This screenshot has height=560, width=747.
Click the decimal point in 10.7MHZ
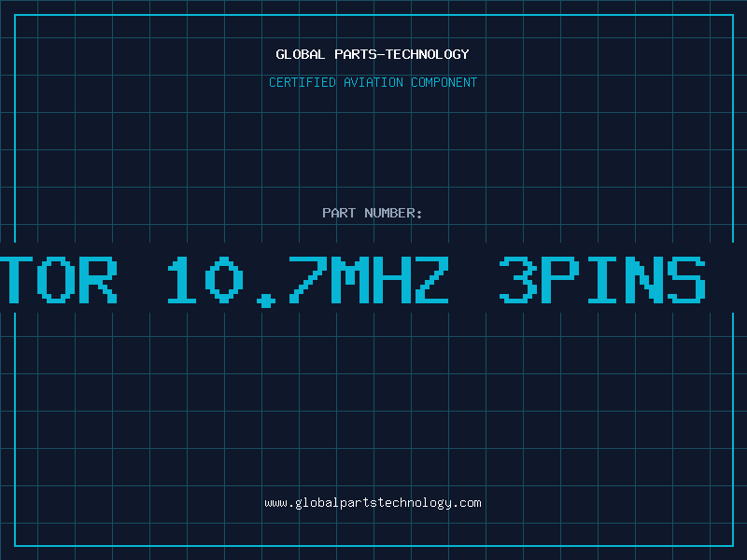(266, 301)
